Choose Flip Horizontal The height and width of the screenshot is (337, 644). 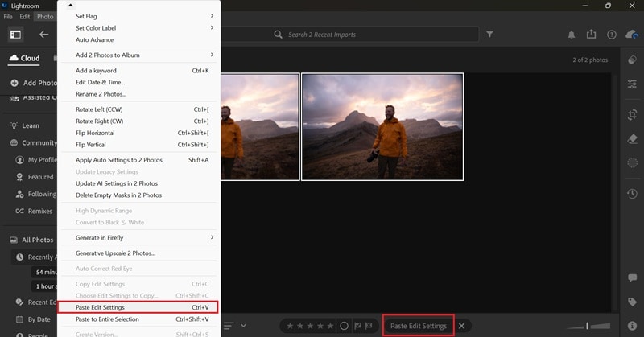138,133
